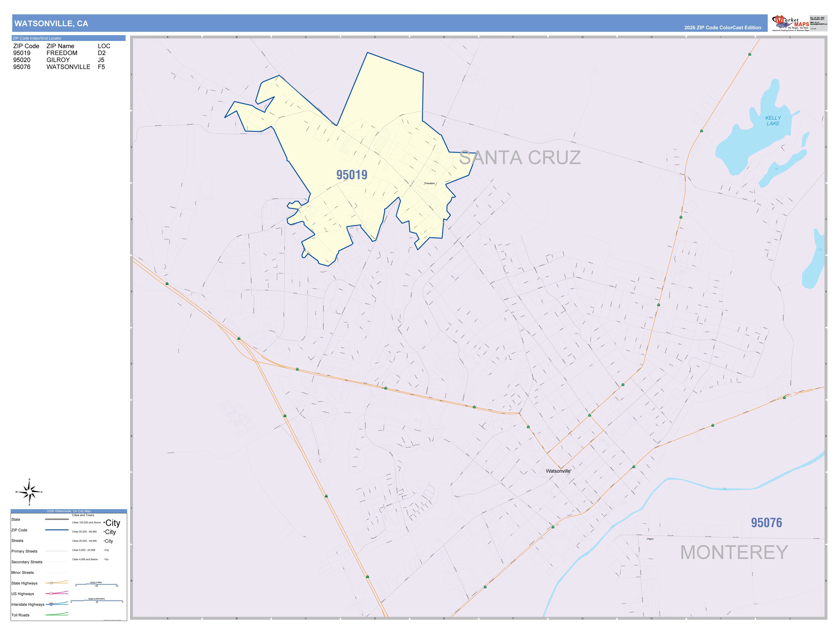Click grid locator F5 in the index
The width and height of the screenshot is (840, 633).
click(x=101, y=67)
